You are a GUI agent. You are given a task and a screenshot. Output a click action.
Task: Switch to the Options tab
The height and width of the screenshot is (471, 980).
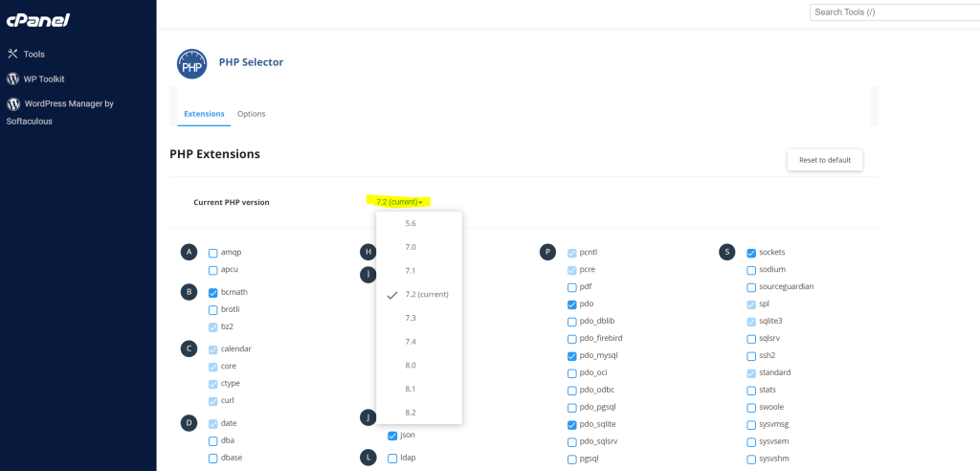252,114
